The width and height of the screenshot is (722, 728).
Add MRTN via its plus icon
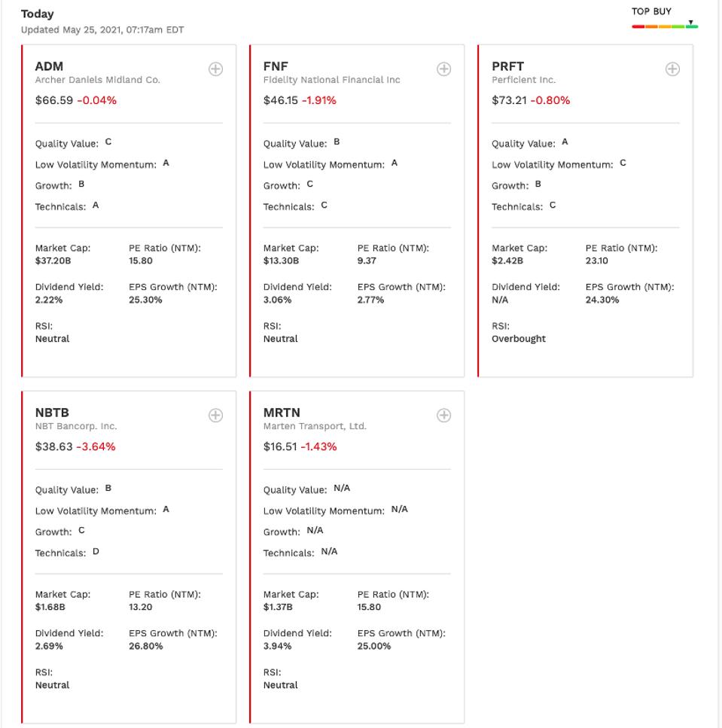point(443,416)
